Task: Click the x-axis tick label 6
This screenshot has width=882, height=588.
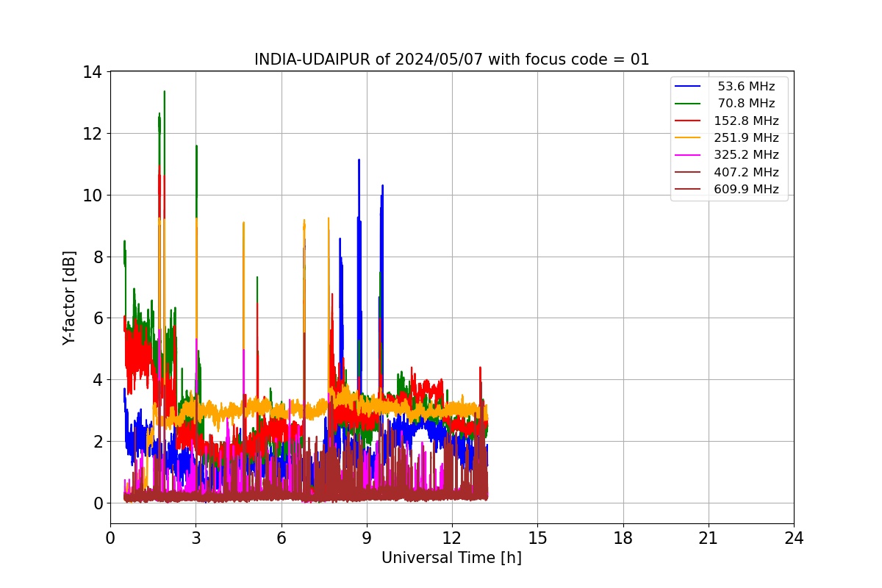Action: pyautogui.click(x=281, y=538)
